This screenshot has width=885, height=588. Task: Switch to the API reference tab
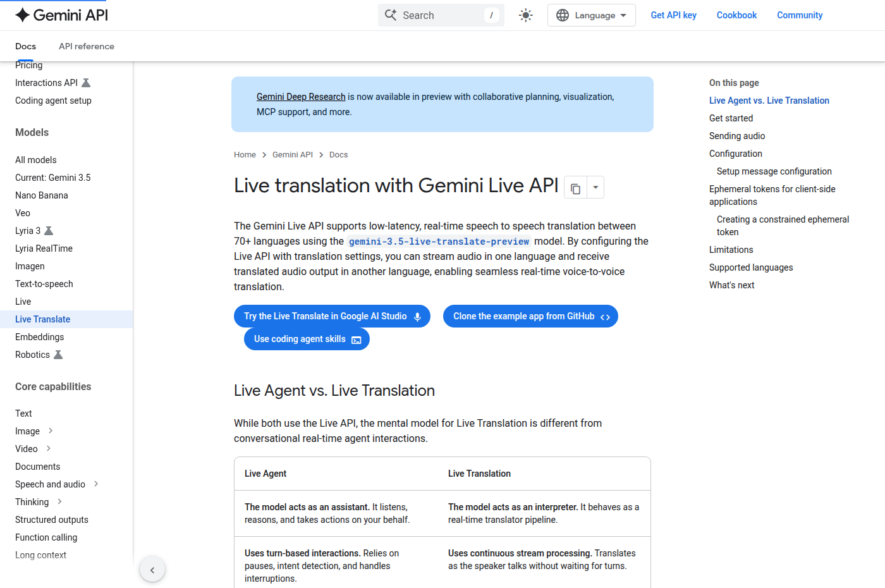87,46
